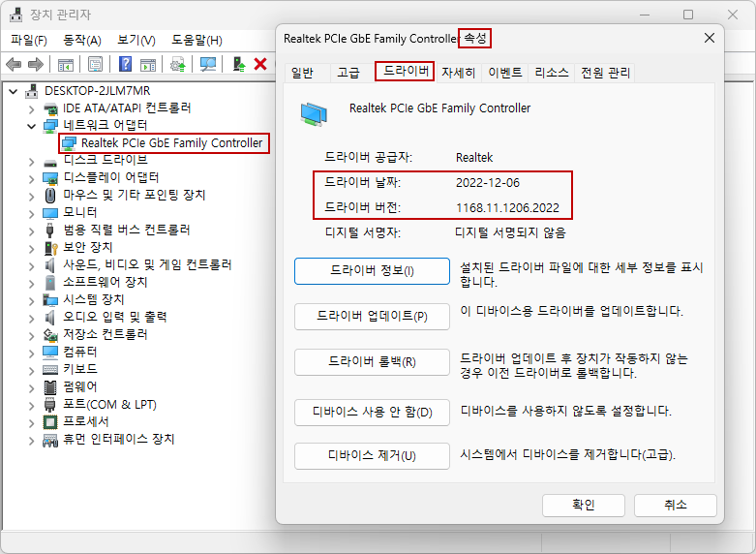
Task: Click the 드라이버 롤백(R) button
Action: pyautogui.click(x=372, y=362)
